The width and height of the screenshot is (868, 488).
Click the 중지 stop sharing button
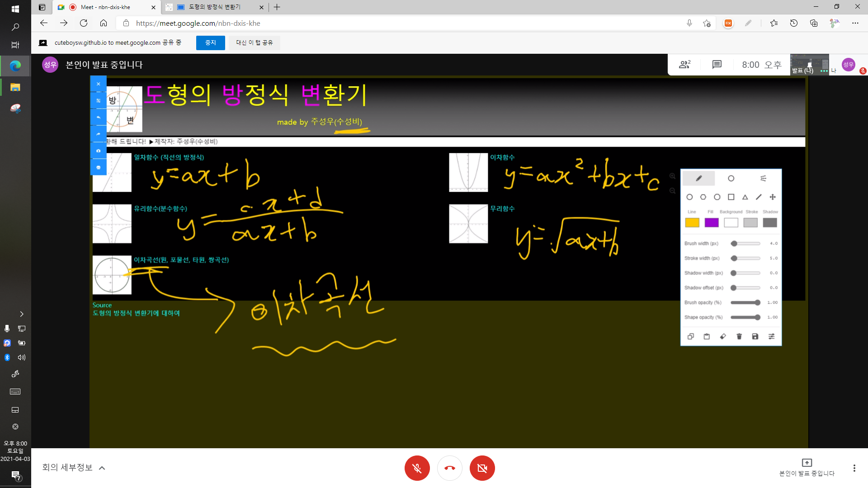210,42
